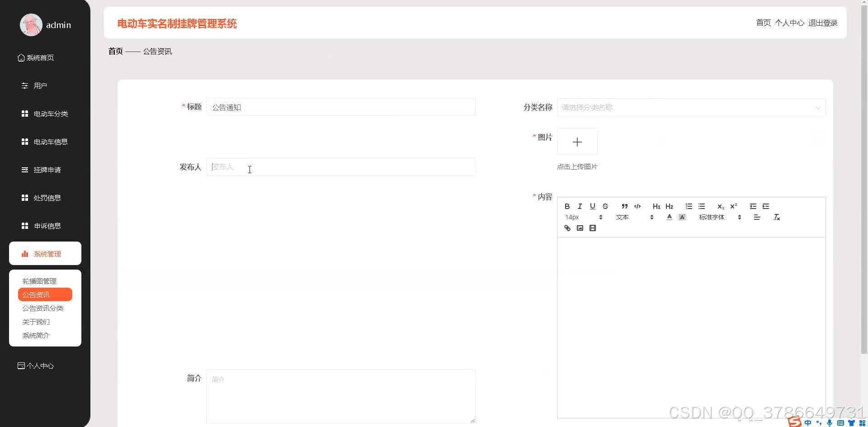This screenshot has width=868, height=427.
Task: Select 公告资讯 in the submenu
Action: (x=45, y=294)
